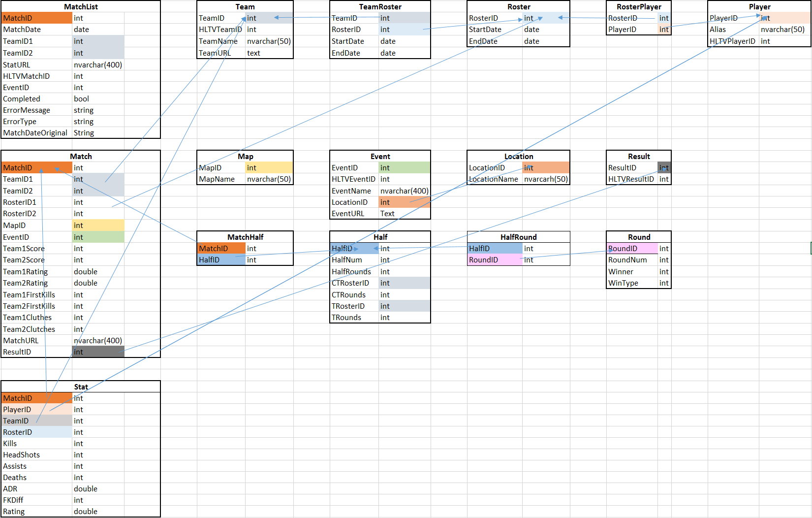Select the Alias cell

tap(733, 30)
